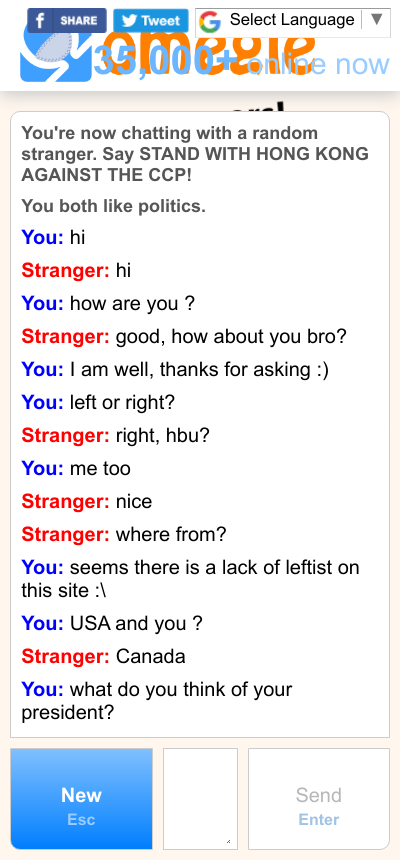Click the Twitter bird icon
The height and width of the screenshot is (860, 400).
click(129, 21)
